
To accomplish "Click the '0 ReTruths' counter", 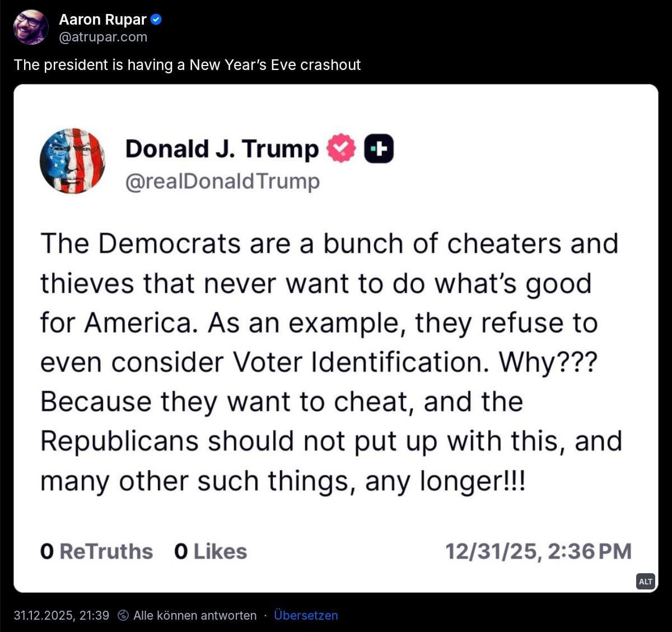I will point(96,551).
